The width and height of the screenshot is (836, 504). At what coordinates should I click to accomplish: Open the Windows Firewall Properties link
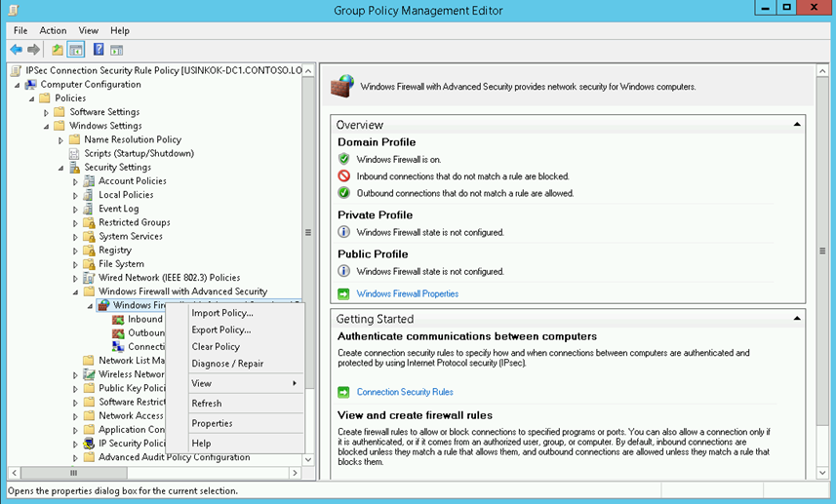click(408, 293)
